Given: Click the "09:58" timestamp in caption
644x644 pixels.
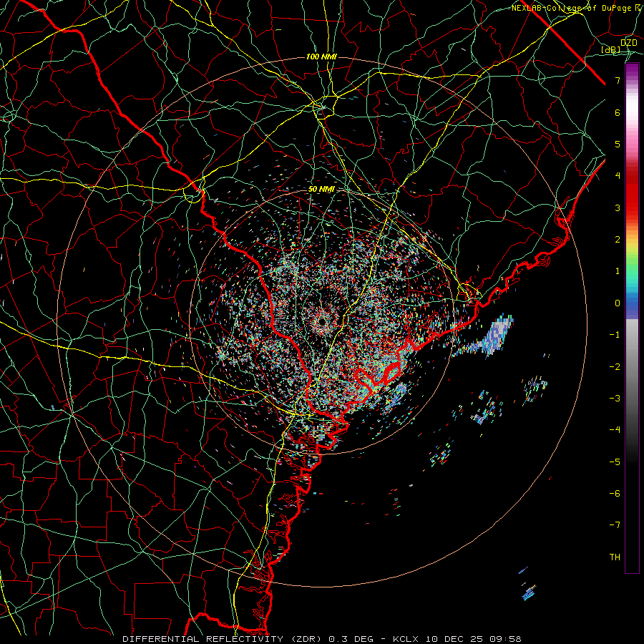Looking at the screenshot, I should click(504, 639).
